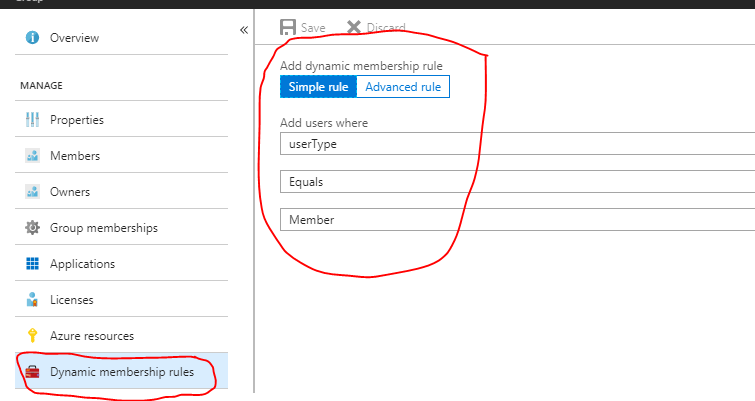Click the Overview info icon

(x=32, y=38)
